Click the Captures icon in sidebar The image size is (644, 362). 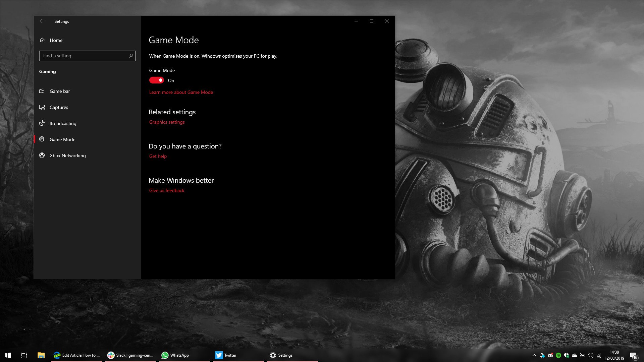pos(42,107)
